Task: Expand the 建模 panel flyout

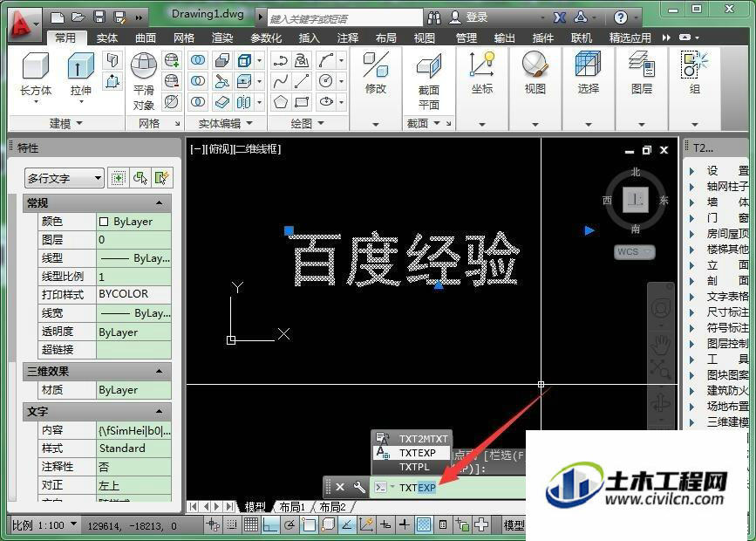Action: (x=66, y=124)
